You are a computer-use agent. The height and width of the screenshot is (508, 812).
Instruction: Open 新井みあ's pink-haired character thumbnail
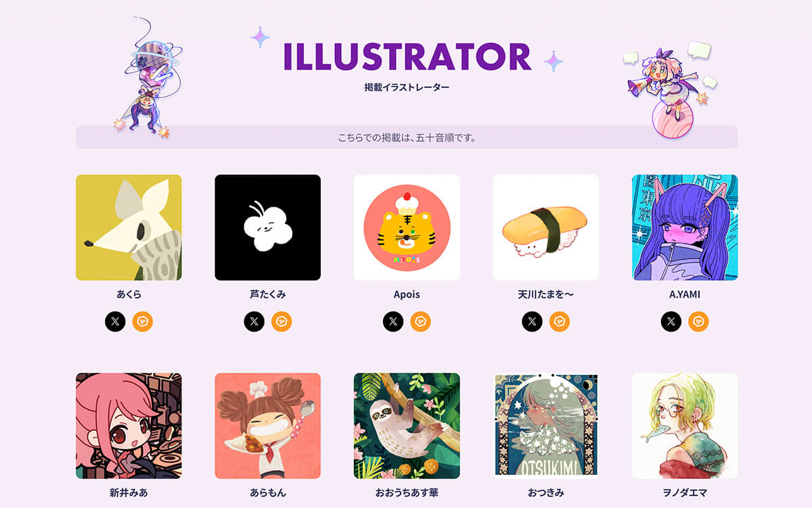pos(129,426)
